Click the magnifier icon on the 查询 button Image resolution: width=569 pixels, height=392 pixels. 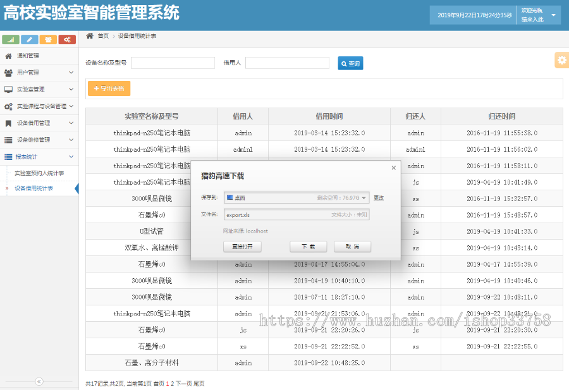point(343,63)
